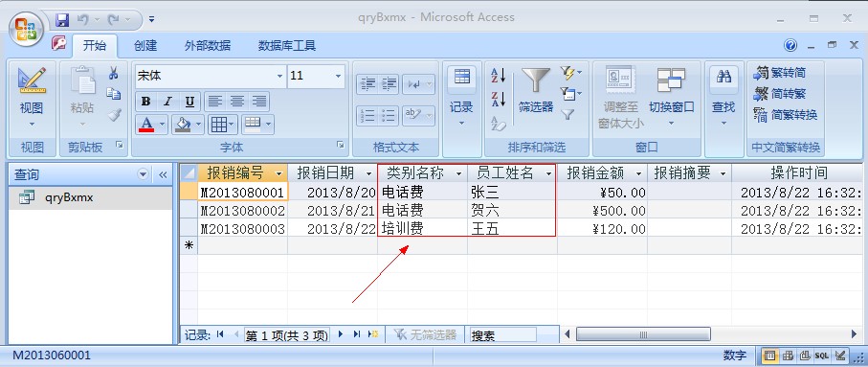The width and height of the screenshot is (868, 367).
Task: Expand the fill color dropdown arrow
Action: point(199,125)
